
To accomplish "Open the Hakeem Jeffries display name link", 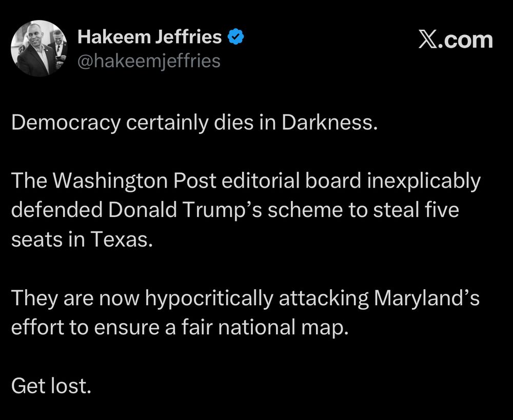I will tap(149, 36).
